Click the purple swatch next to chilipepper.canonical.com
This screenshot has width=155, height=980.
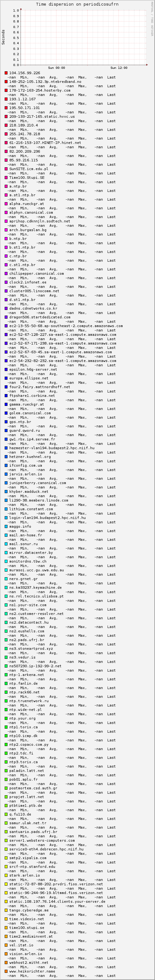click(x=6, y=274)
